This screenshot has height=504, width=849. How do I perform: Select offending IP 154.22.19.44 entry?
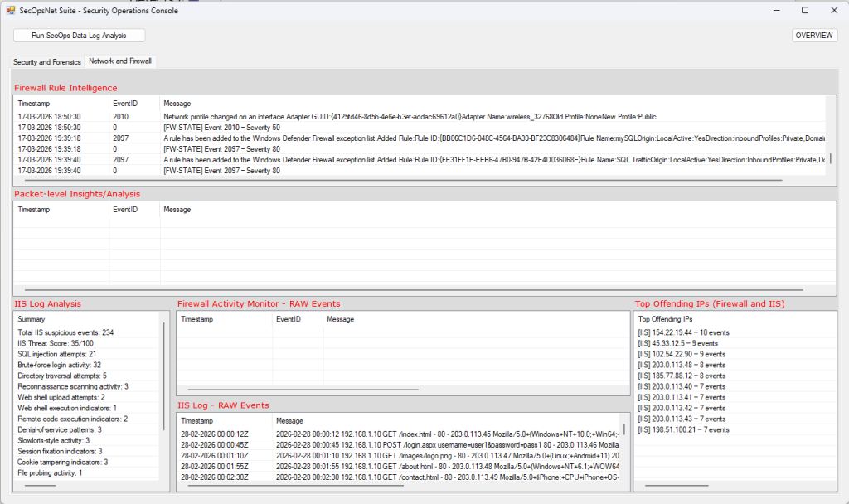[x=683, y=332]
